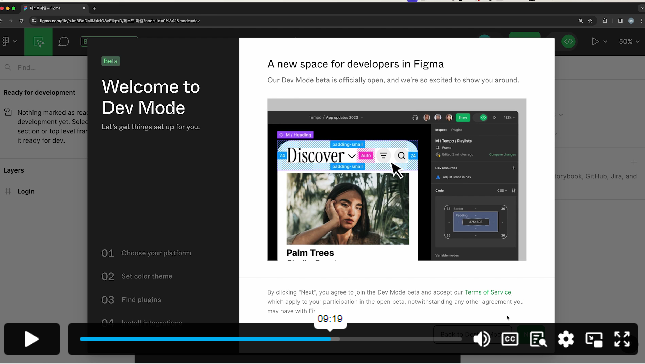Click the Login layer frame icon
The height and width of the screenshot is (364, 645).
click(x=8, y=191)
